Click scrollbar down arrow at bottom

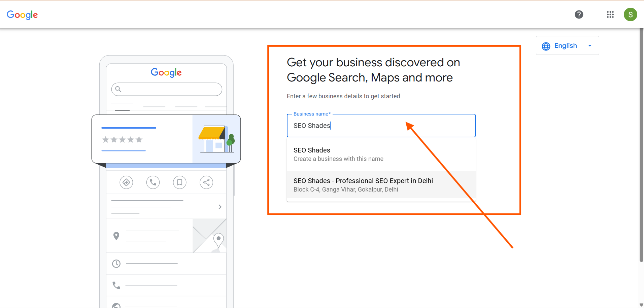(x=641, y=305)
